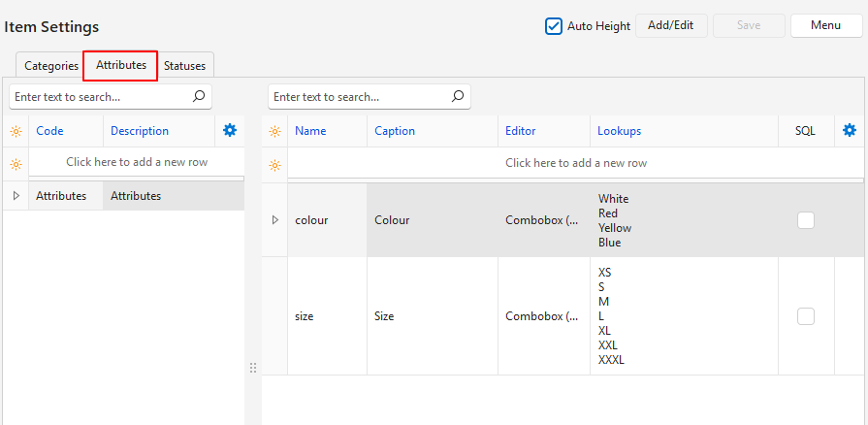Image resolution: width=868 pixels, height=425 pixels.
Task: Click the new-row sun icon in the right grid
Action: pyautogui.click(x=274, y=164)
